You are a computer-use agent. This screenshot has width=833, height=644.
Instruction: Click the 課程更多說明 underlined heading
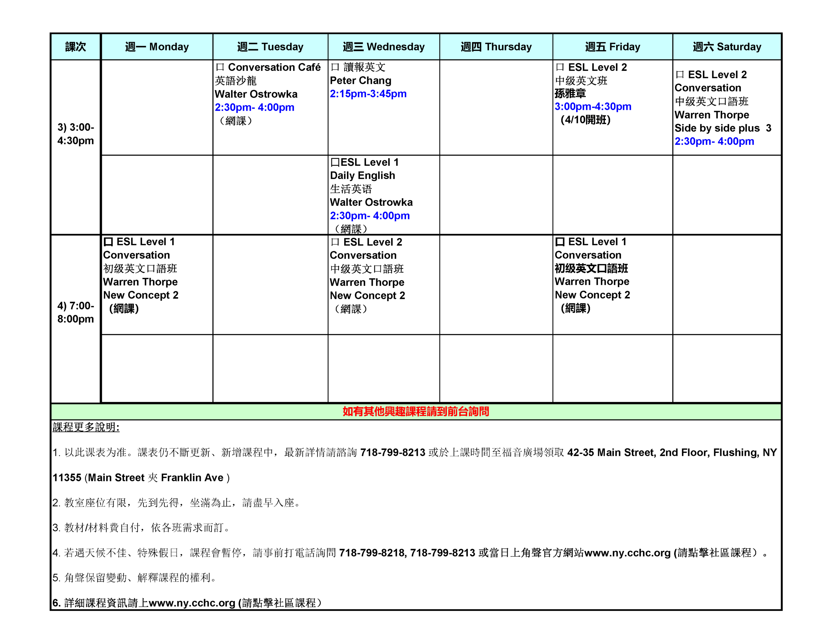pos(86,427)
